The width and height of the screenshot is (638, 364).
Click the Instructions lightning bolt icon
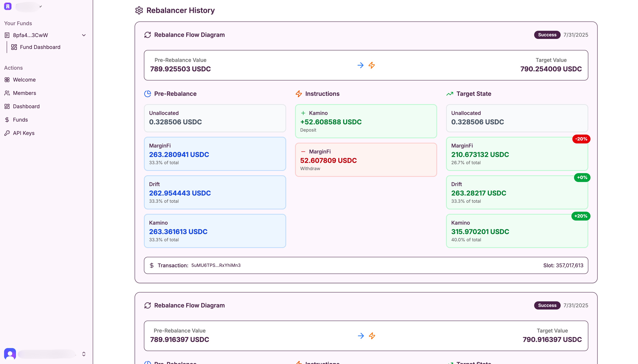point(299,94)
